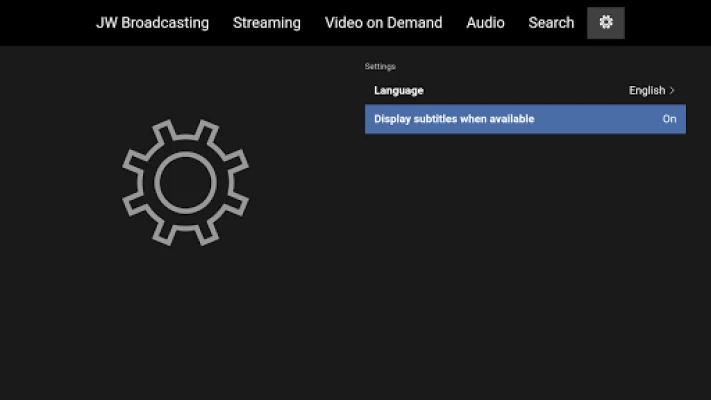The image size is (711, 400).
Task: Open the Video on Demand tab
Action: (383, 22)
